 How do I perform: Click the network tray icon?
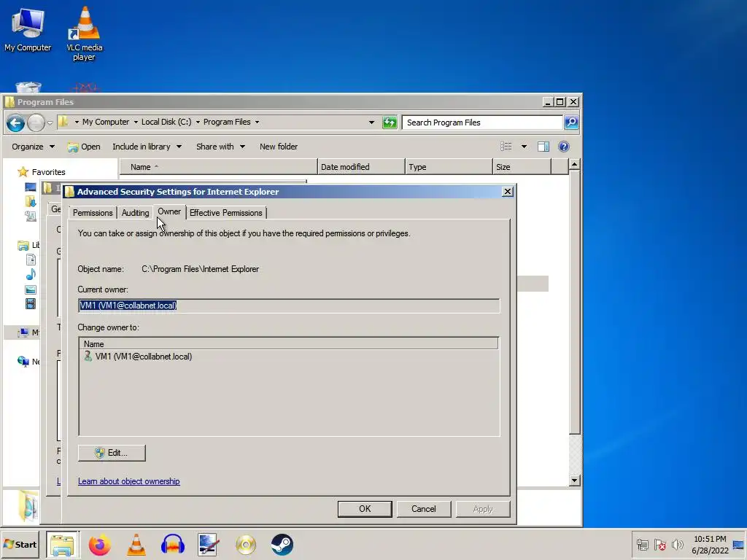(642, 544)
